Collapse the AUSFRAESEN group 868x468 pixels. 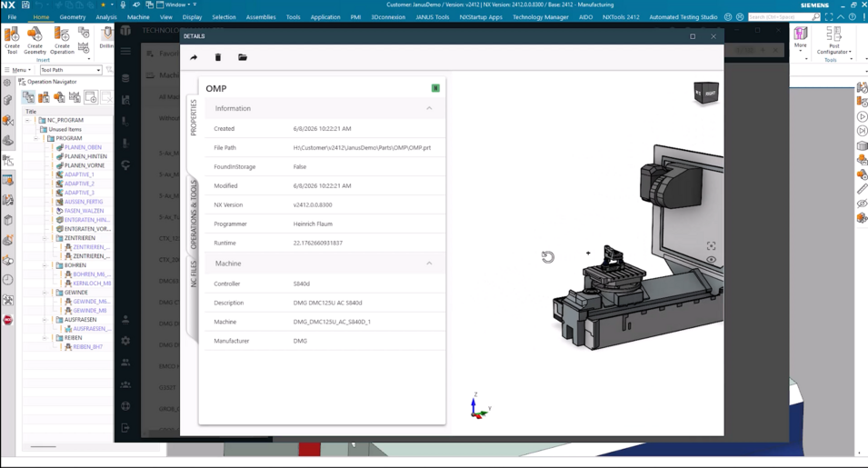(x=45, y=320)
